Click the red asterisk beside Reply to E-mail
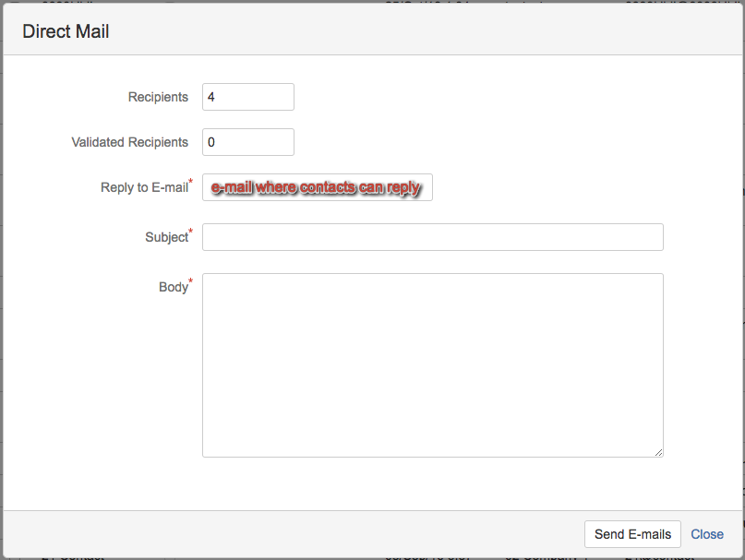This screenshot has width=745, height=560. [191, 182]
